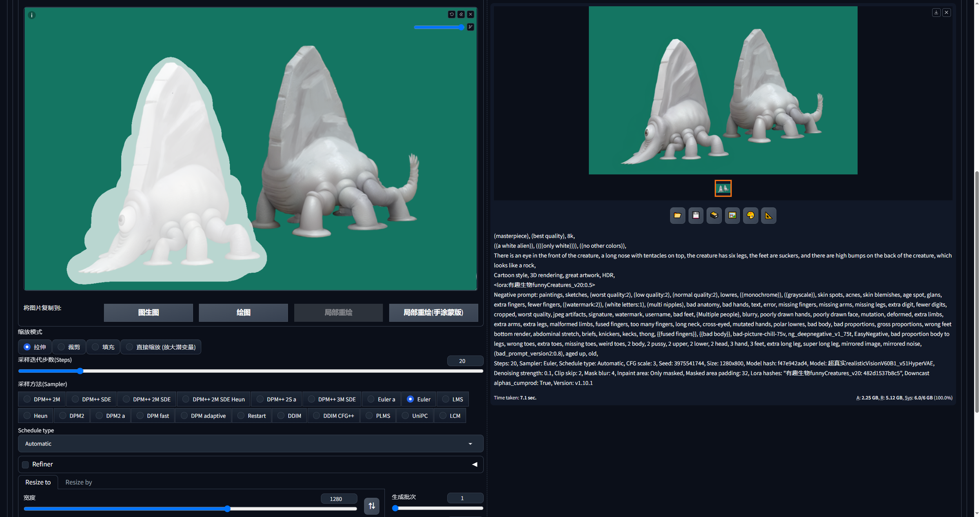Click the brush tool icon on canvas
This screenshot has height=517, width=980.
[470, 27]
